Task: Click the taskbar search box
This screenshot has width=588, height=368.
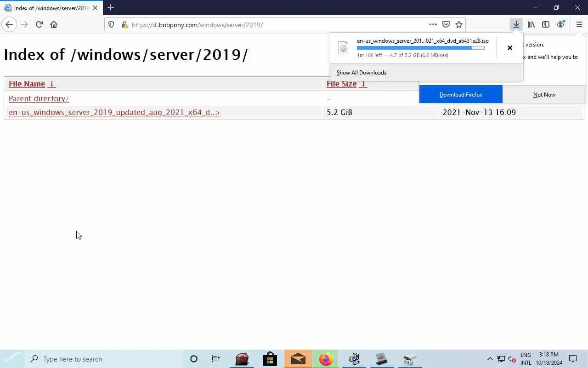Action: coord(104,359)
